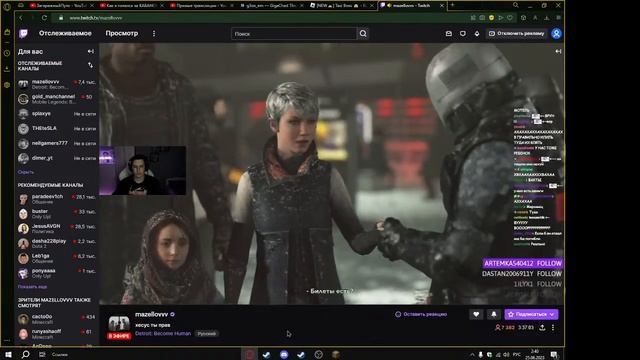Open the Windows Start menu
This screenshot has width=640, height=360.
[8, 354]
